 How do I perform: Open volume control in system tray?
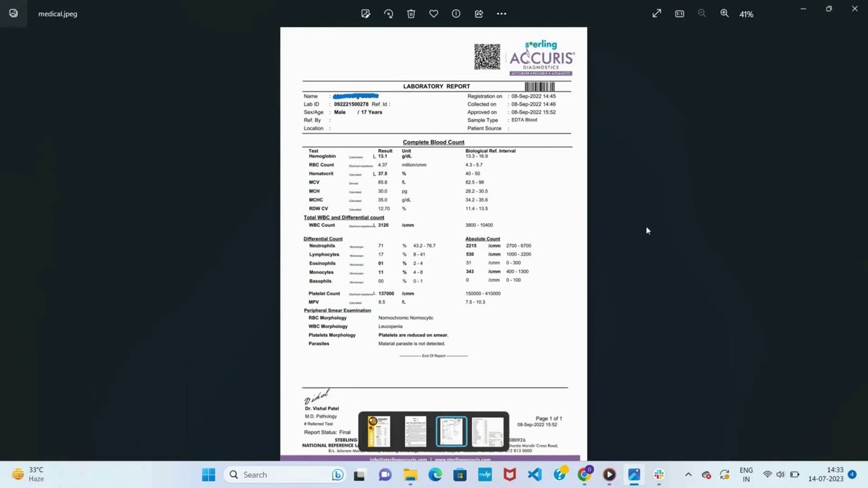pos(781,474)
